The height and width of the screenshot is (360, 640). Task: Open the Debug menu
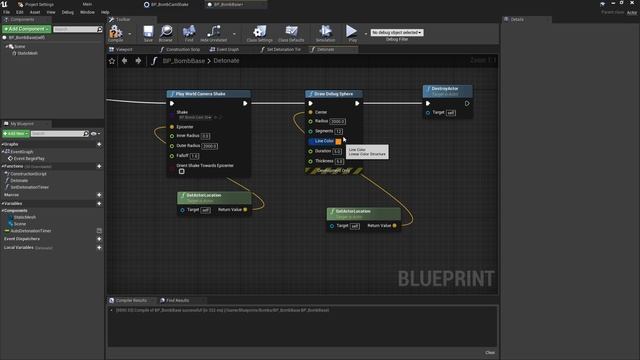68,12
